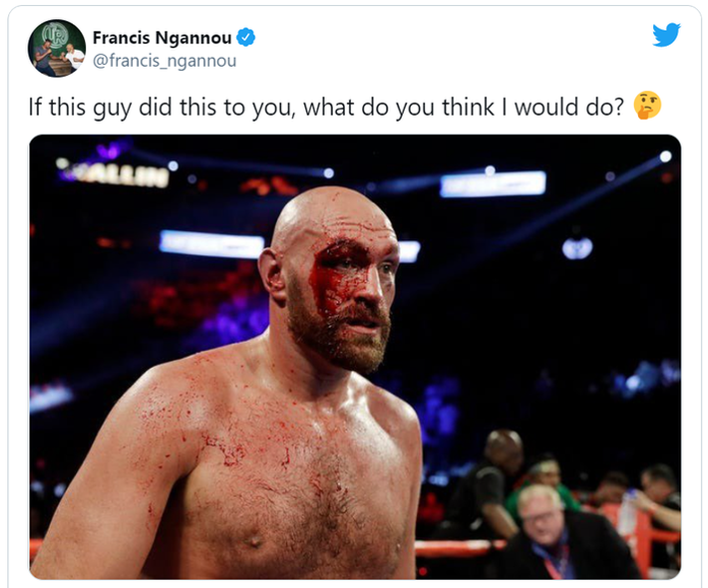Open the Francis Ngannou display name
The height and width of the screenshot is (588, 708).
(162, 39)
